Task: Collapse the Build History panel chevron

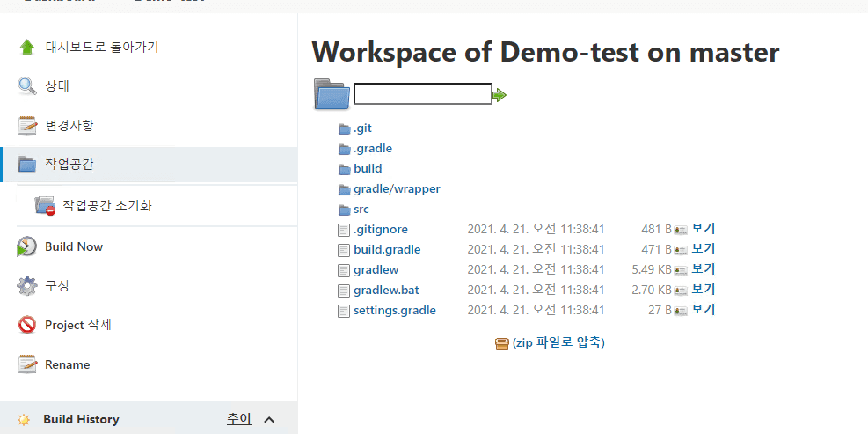Action: pyautogui.click(x=269, y=420)
